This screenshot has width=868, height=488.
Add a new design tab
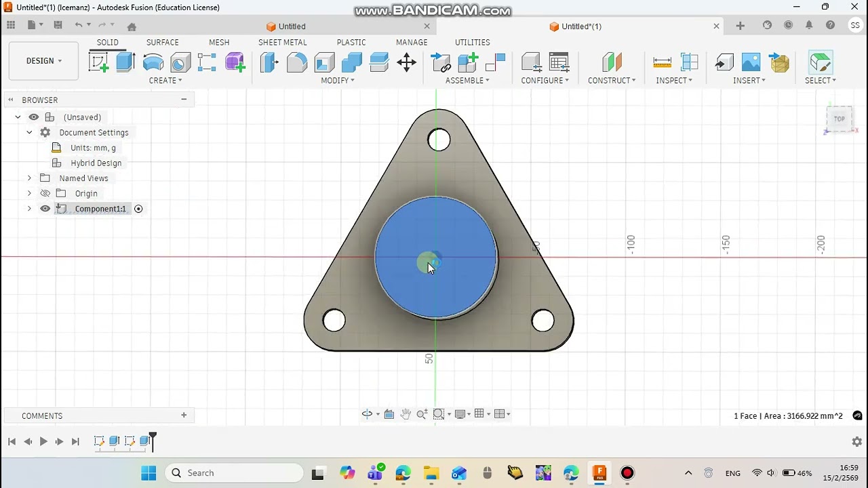(741, 26)
